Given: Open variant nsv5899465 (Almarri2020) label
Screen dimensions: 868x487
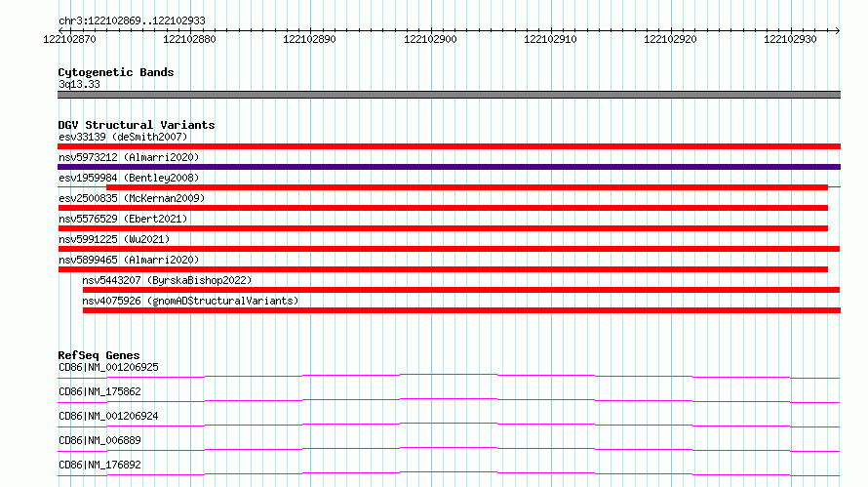Looking at the screenshot, I should point(129,260).
